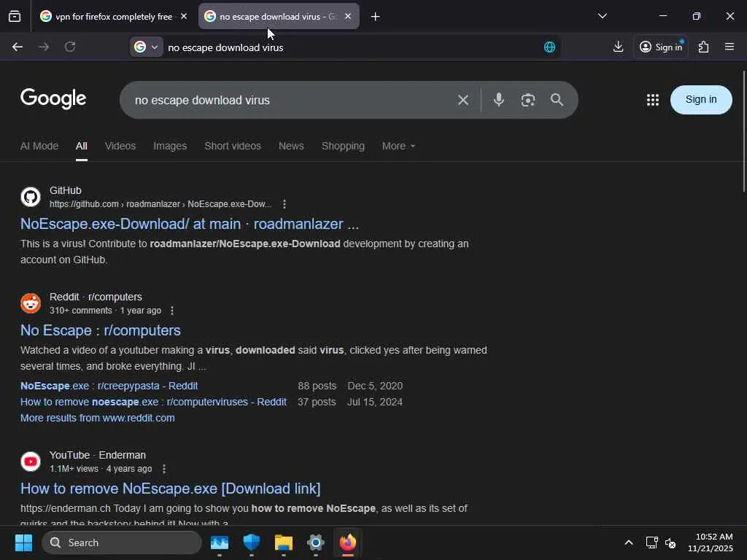The image size is (747, 560).
Task: Open options menu for Reddit result
Action: point(172,311)
